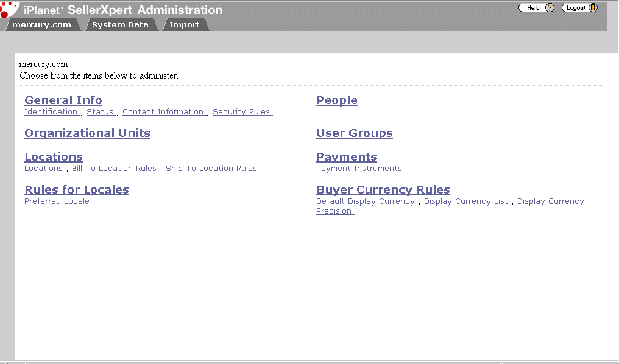Open the Payment Instruments link
Screen dimensions: 619x364
tap(361, 169)
